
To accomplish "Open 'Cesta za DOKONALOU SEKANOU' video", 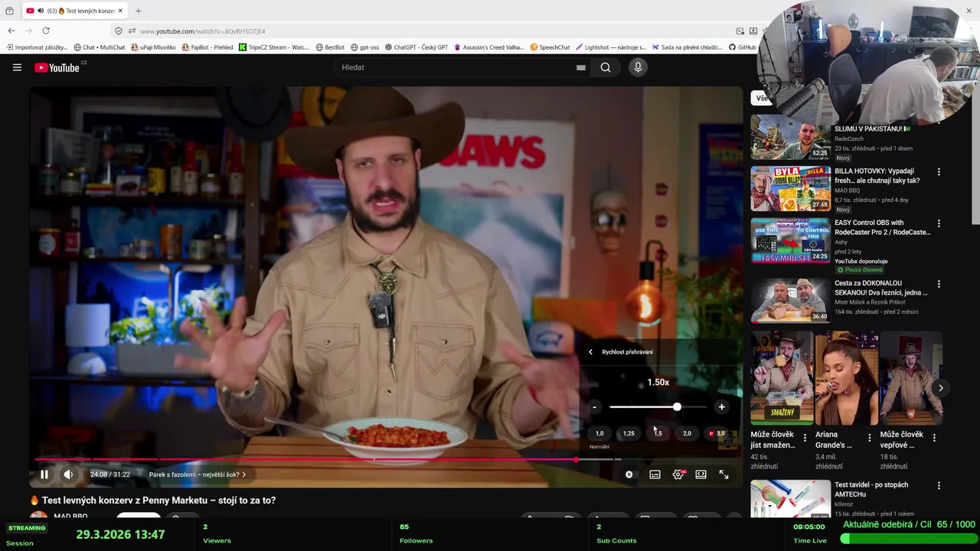I will coord(880,288).
